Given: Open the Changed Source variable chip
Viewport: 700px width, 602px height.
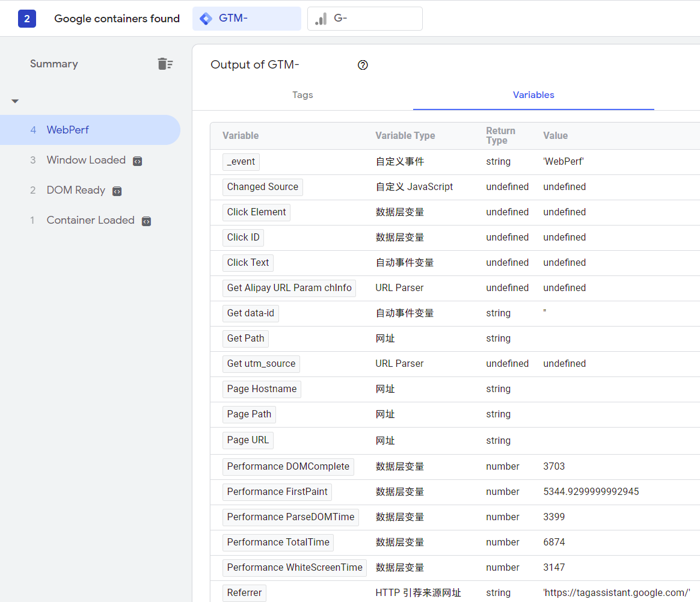Looking at the screenshot, I should [262, 187].
